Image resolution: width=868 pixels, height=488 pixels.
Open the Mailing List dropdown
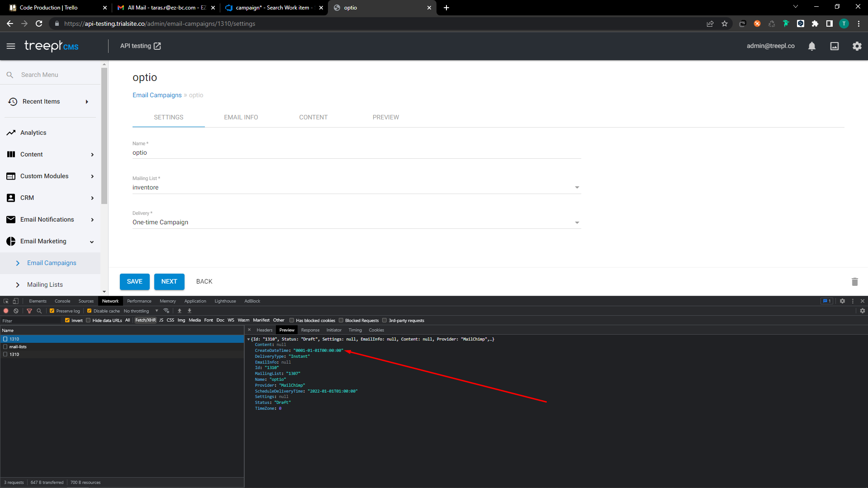(356, 187)
